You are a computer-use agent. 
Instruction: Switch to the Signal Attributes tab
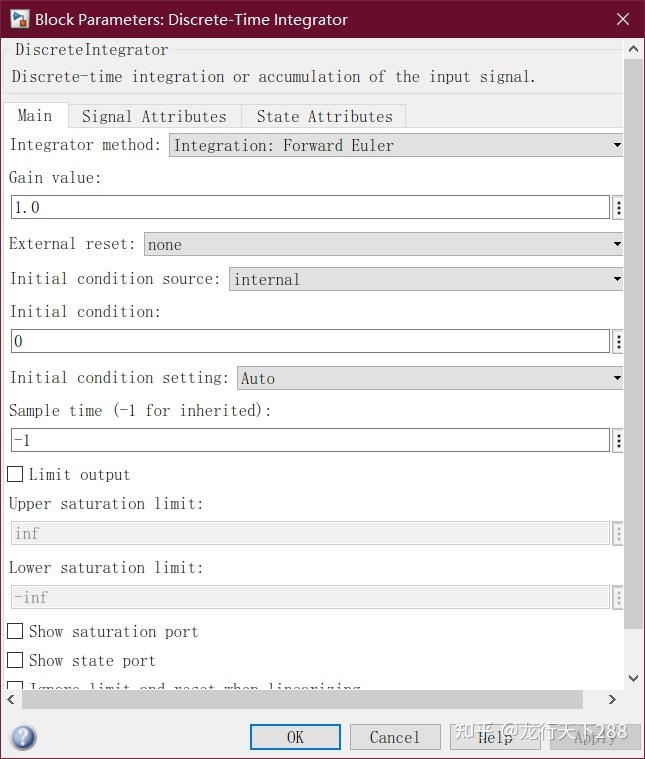154,116
